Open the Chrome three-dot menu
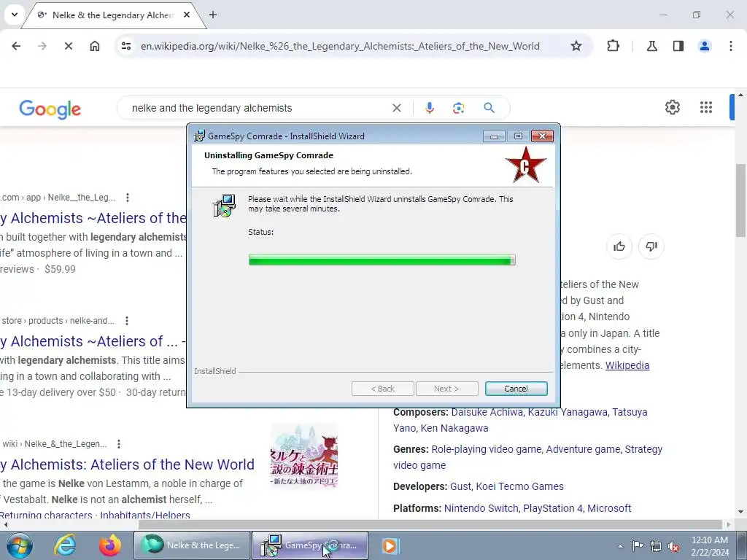 click(x=731, y=46)
